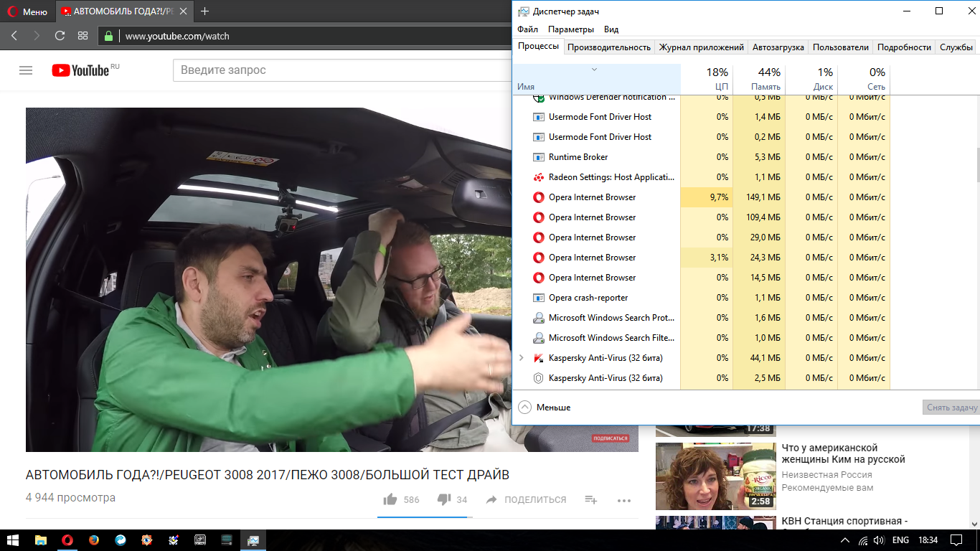The image size is (980, 551).
Task: Add video to playlist icon
Action: coord(590,499)
